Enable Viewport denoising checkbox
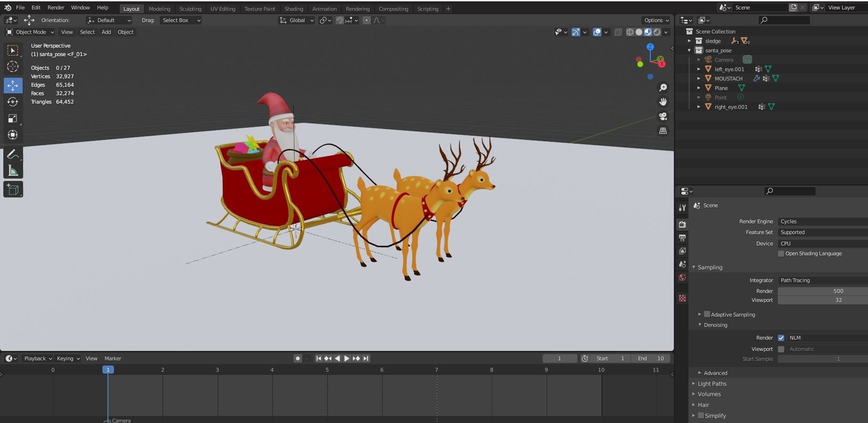The height and width of the screenshot is (423, 868). coord(781,349)
